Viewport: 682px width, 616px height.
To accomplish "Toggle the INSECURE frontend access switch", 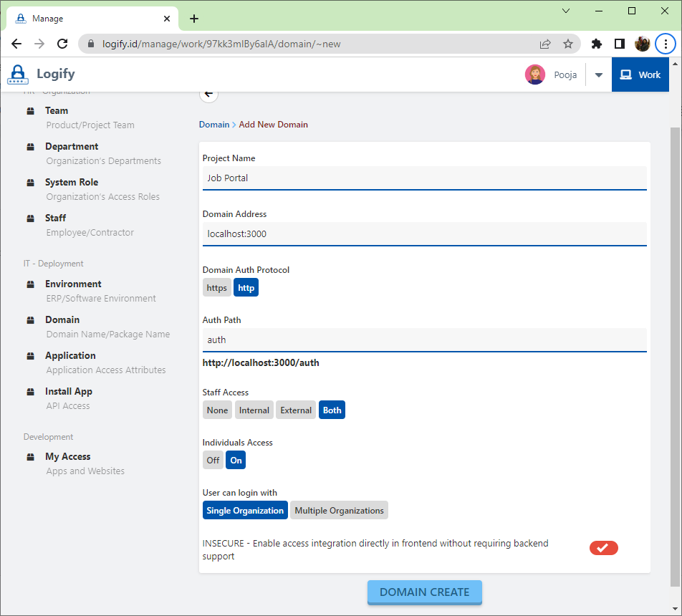I will (603, 548).
